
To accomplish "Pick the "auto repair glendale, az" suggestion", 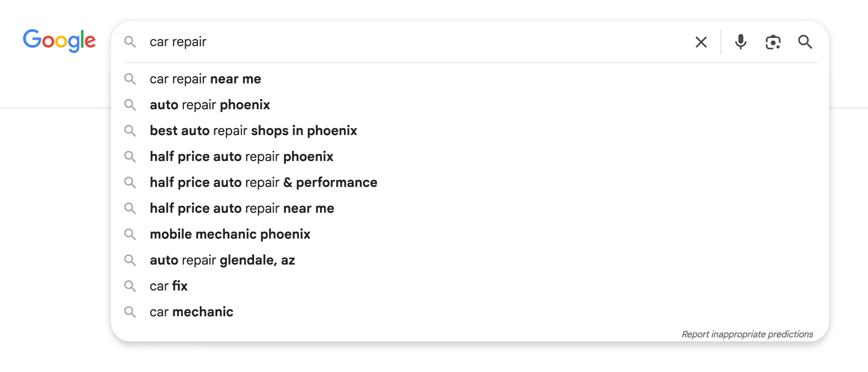I will (x=222, y=260).
